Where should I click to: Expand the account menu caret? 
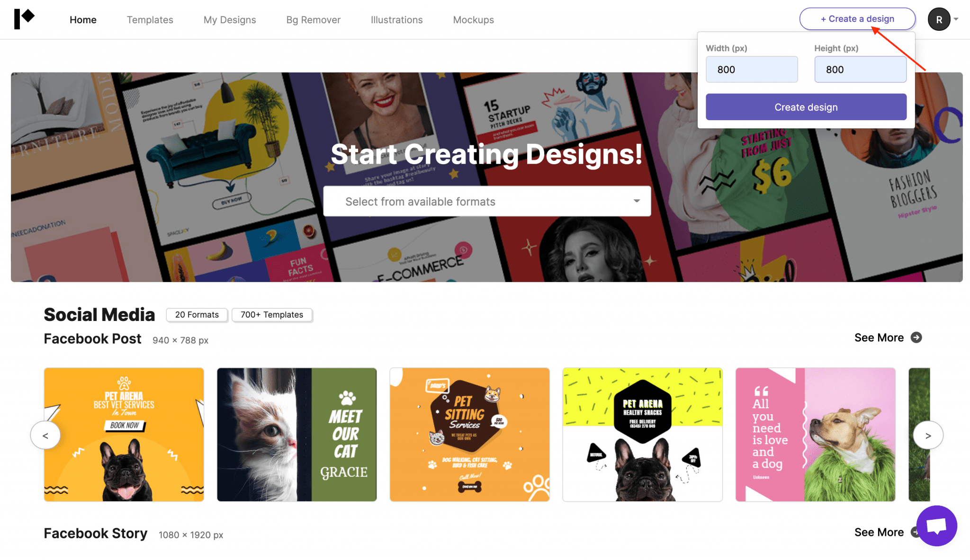[x=956, y=19]
